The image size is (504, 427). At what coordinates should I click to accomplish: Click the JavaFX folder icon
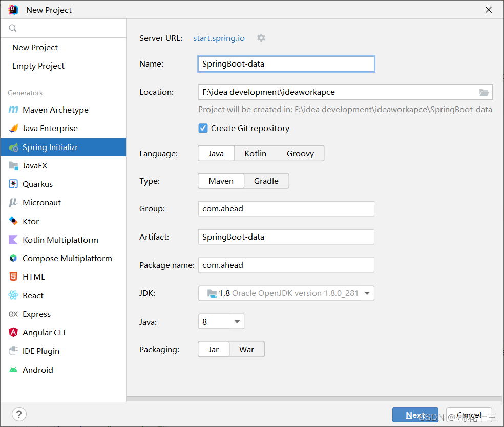[13, 166]
